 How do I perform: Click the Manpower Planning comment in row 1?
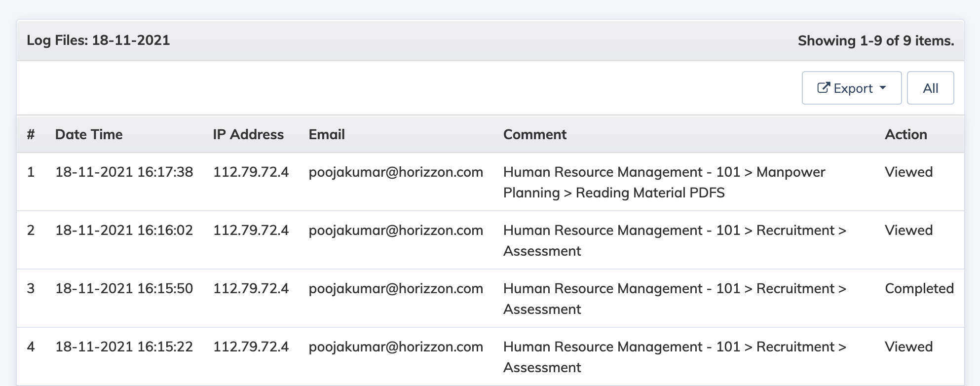click(x=664, y=182)
